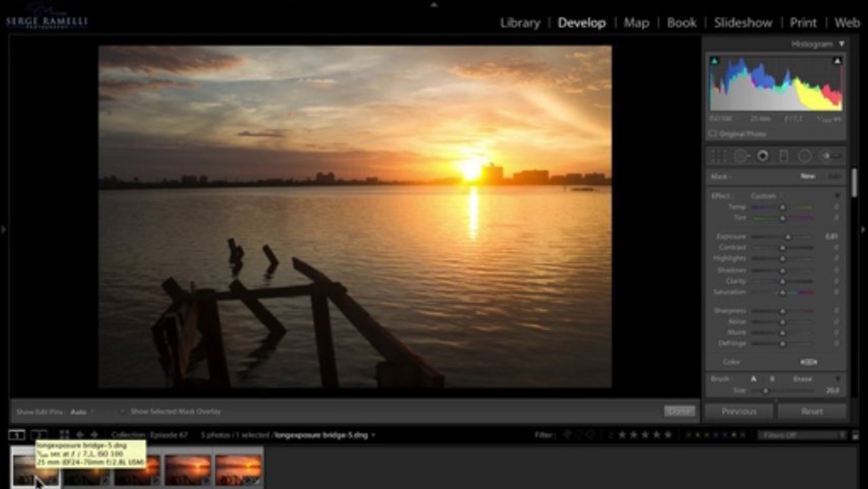Go forward using the filmstrip right arrow

point(94,435)
